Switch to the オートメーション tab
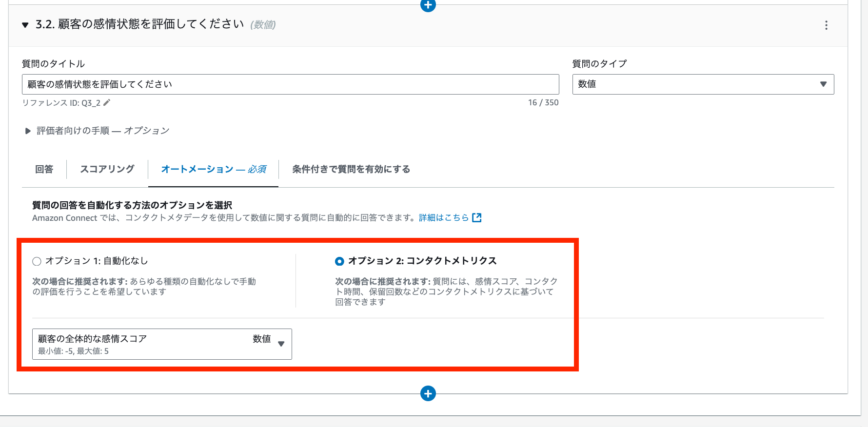This screenshot has width=868, height=427. (x=214, y=169)
